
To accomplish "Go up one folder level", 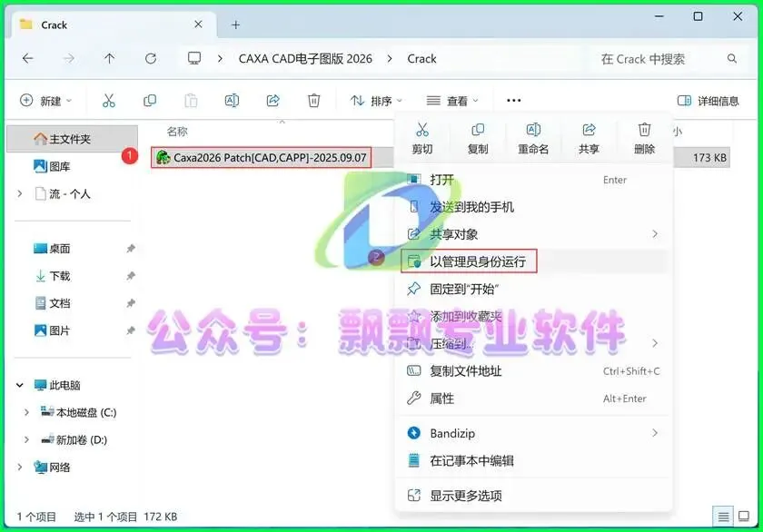I will pyautogui.click(x=110, y=59).
